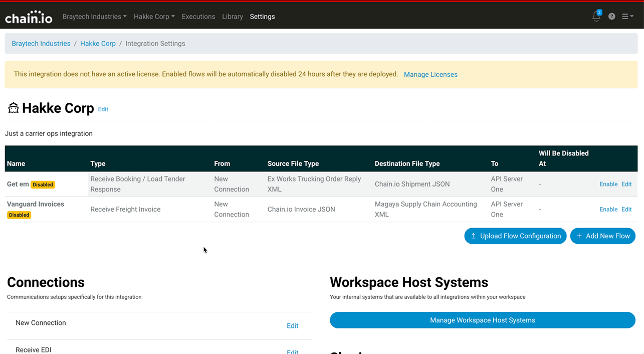Click the ship icon beside Hakke Corp heading
Screen dimensions: 644x354
click(x=14, y=108)
